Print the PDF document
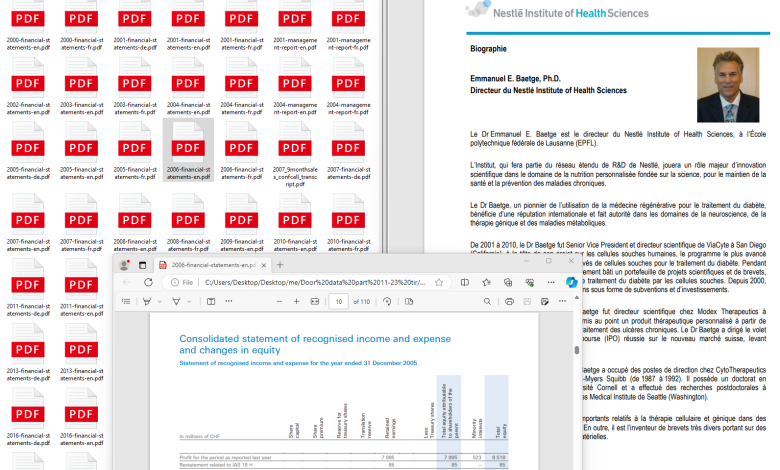Image resolution: width=780 pixels, height=470 pixels. click(509, 301)
